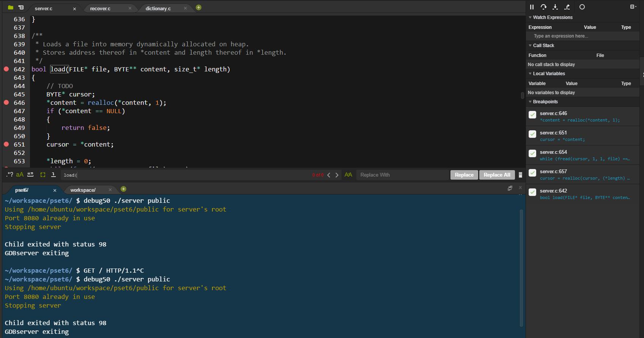Click line number 644 in the gutter
Screen dimensions: 644x338
[x=19, y=86]
